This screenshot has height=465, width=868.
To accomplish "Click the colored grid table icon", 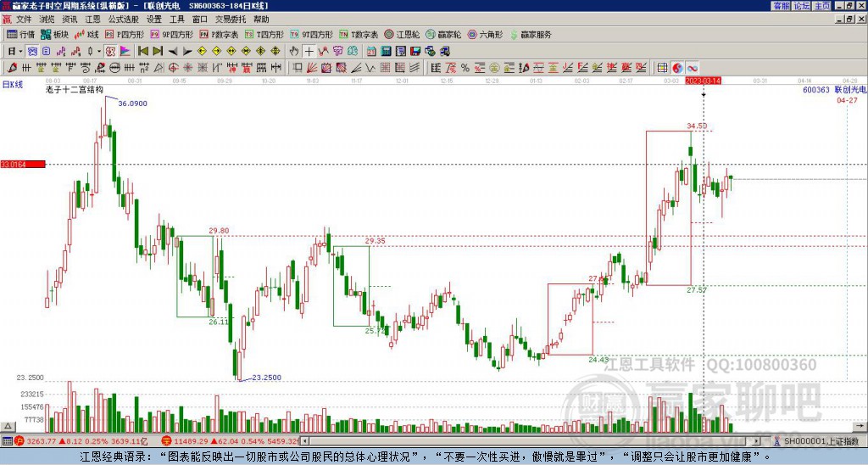I will [x=662, y=68].
